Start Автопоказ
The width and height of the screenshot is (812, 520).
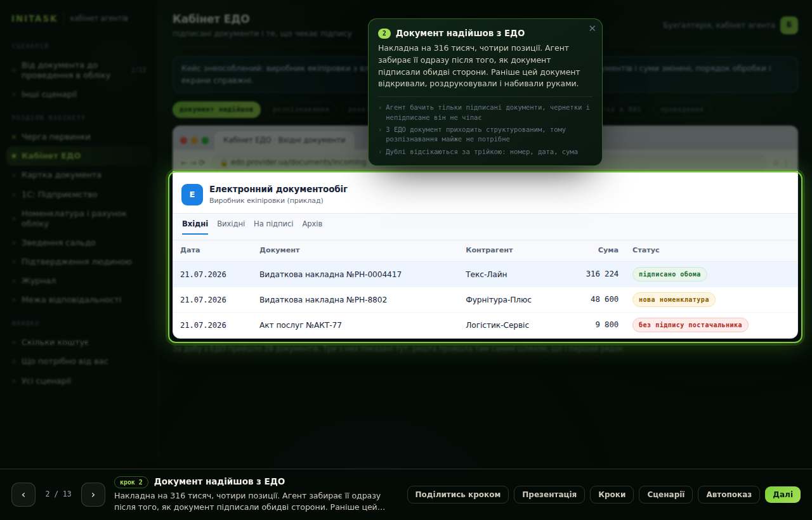click(x=729, y=495)
